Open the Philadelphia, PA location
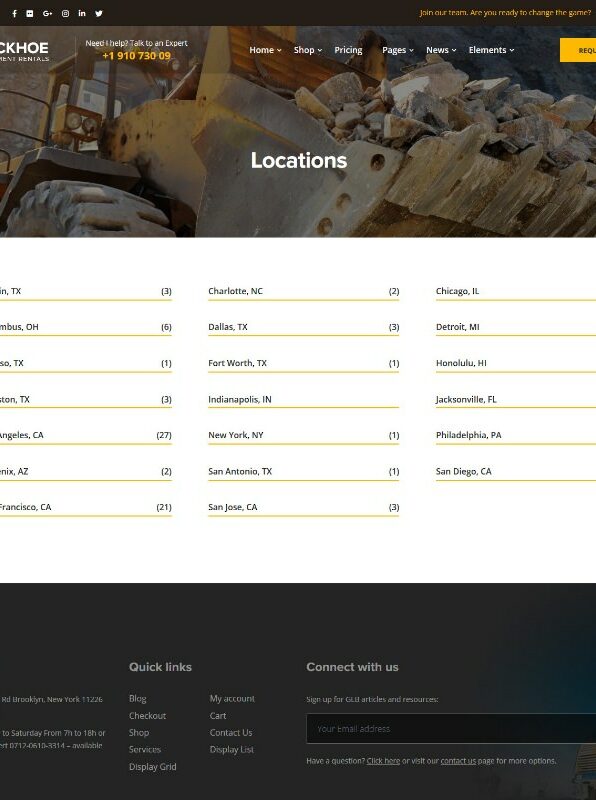The height and width of the screenshot is (800, 596). [516, 435]
